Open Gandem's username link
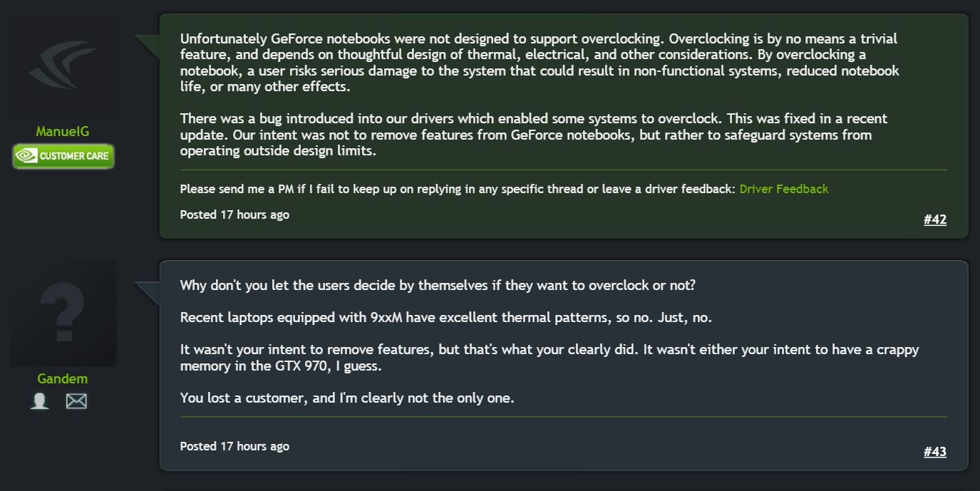980x491 pixels. tap(62, 378)
